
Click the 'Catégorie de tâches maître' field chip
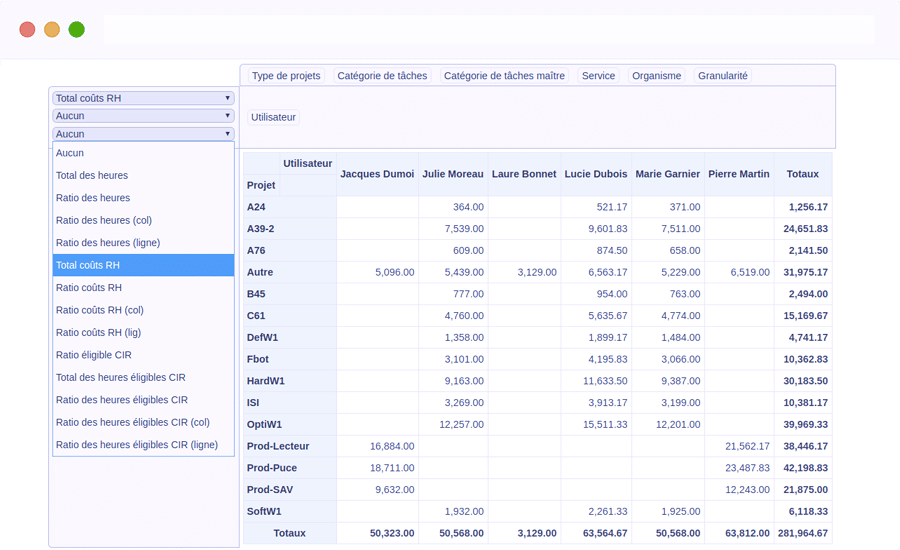point(504,76)
